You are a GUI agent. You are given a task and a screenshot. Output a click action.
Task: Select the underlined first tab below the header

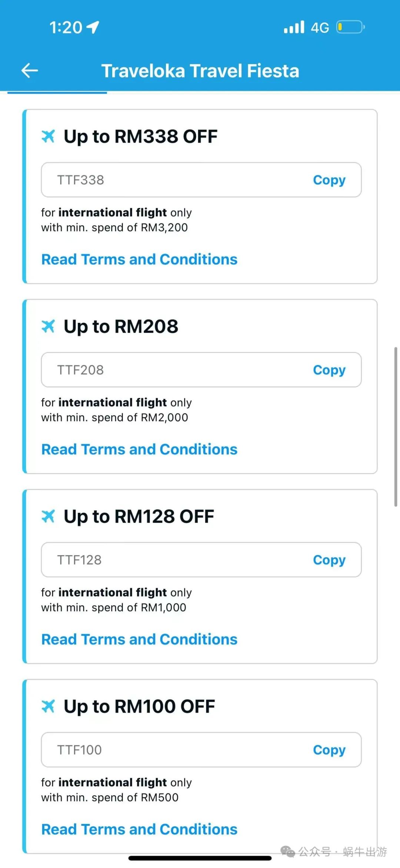click(57, 92)
